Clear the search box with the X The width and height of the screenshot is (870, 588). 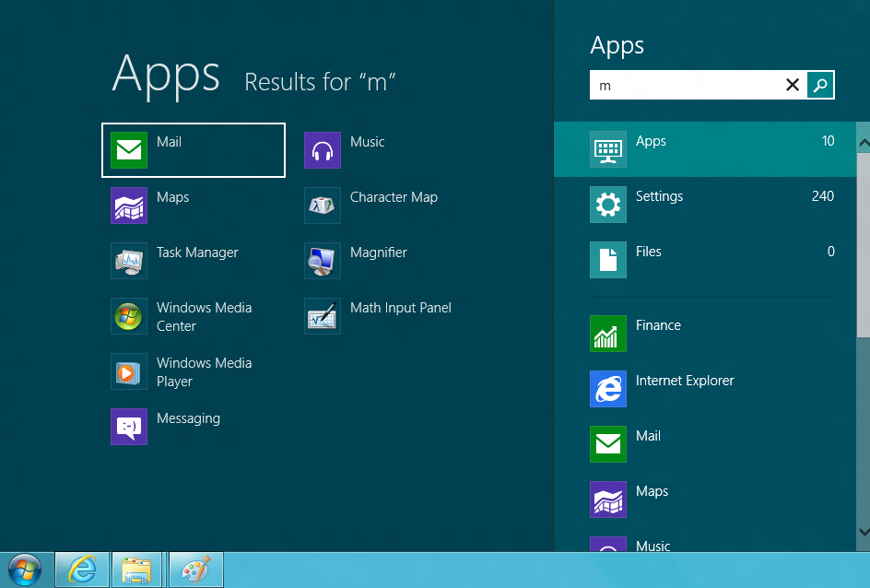793,85
